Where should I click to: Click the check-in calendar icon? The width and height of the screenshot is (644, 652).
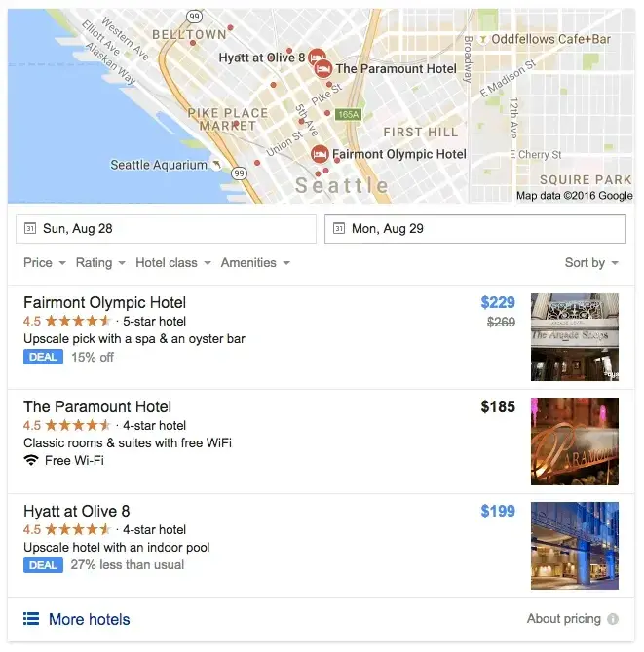[30, 229]
